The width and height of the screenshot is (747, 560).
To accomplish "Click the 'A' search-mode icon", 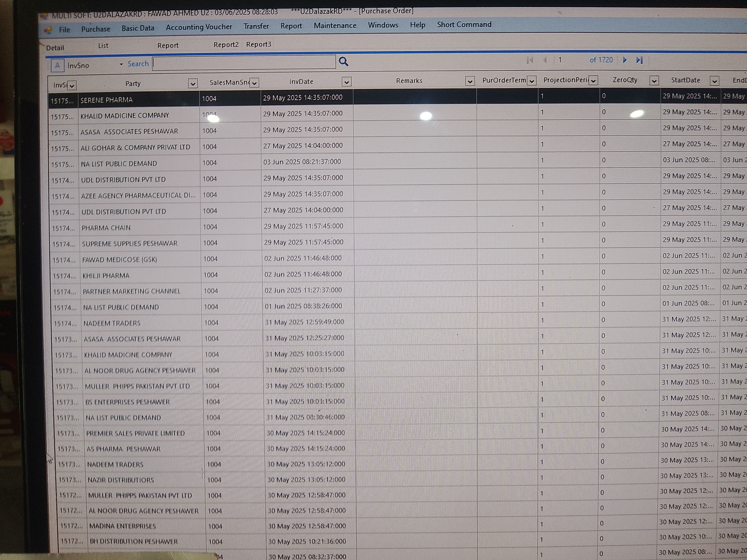I will [x=58, y=66].
